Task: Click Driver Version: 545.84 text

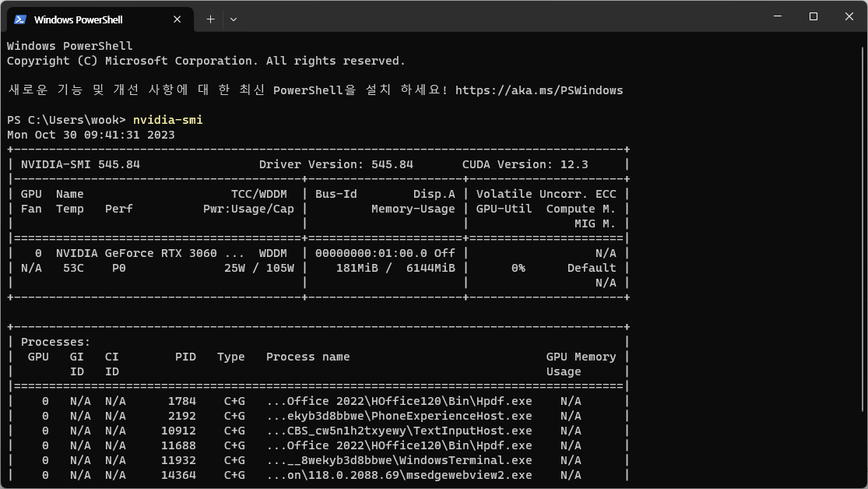Action: pyautogui.click(x=336, y=164)
